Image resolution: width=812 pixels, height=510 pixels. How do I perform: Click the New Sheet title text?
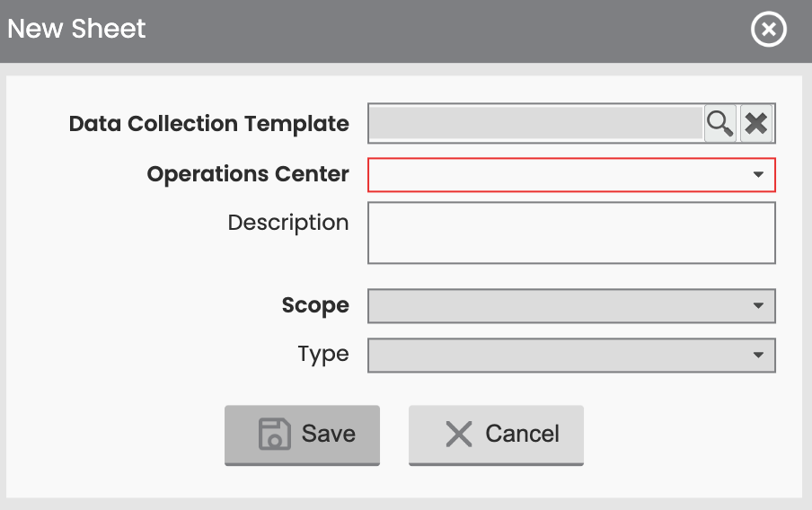tap(76, 29)
